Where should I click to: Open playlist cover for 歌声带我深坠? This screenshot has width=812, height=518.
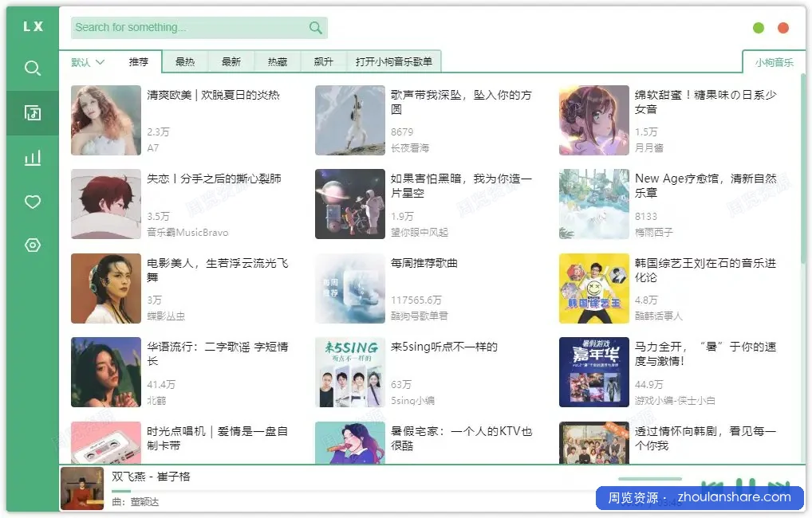click(x=350, y=120)
